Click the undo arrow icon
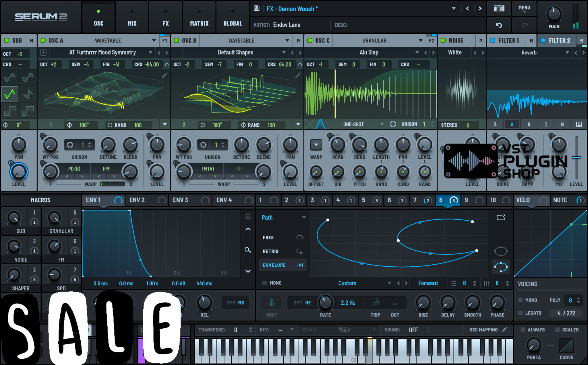This screenshot has height=365, width=588. [x=499, y=25]
